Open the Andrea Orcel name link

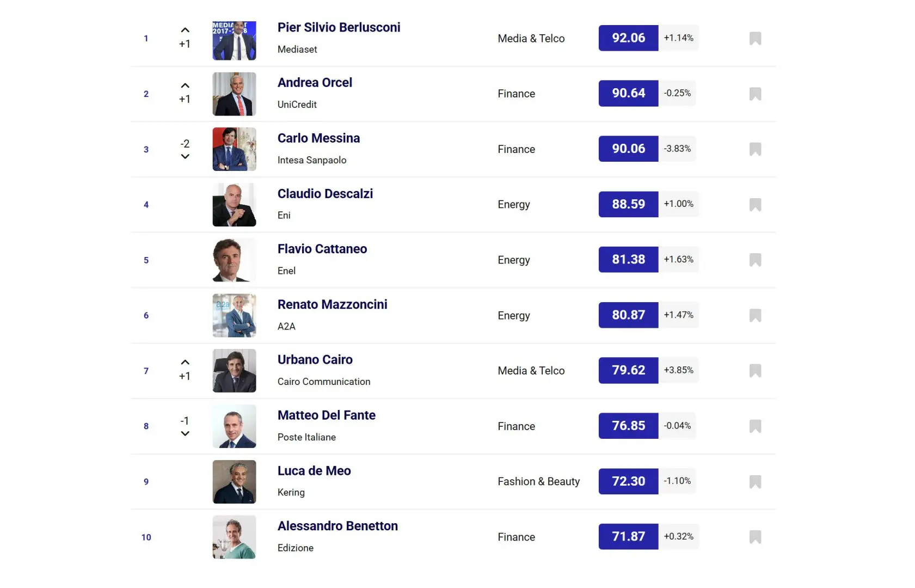point(315,83)
